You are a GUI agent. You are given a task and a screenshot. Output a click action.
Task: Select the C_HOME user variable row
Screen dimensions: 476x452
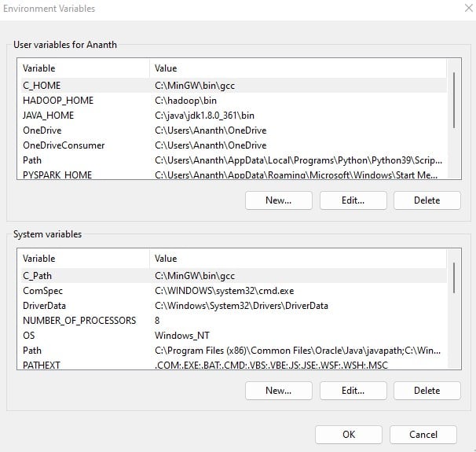pyautogui.click(x=234, y=86)
